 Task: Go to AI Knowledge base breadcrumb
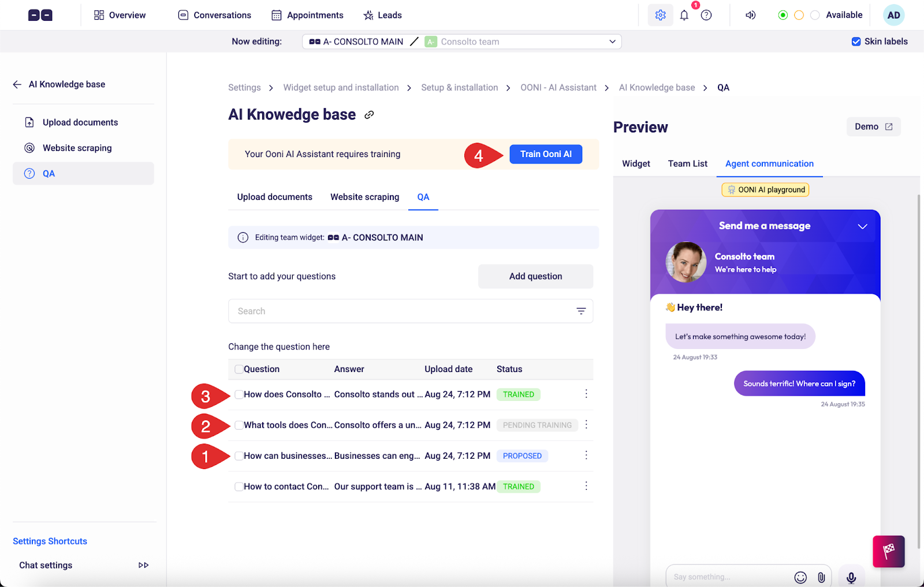point(657,88)
